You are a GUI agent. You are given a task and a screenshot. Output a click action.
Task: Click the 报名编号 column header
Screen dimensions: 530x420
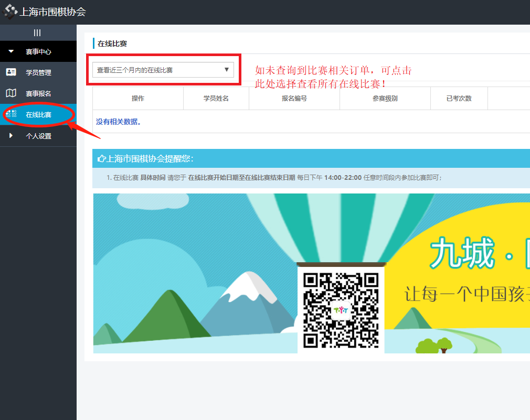tap(294, 99)
